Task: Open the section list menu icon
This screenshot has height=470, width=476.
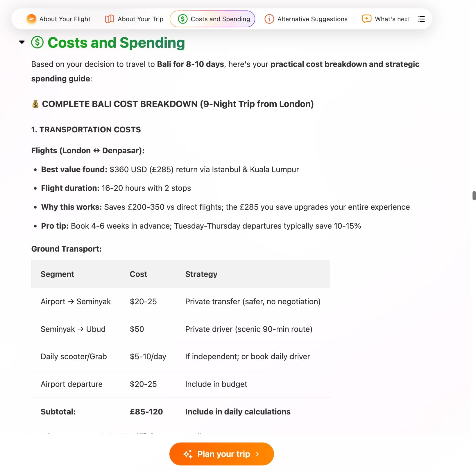Action: (x=421, y=19)
